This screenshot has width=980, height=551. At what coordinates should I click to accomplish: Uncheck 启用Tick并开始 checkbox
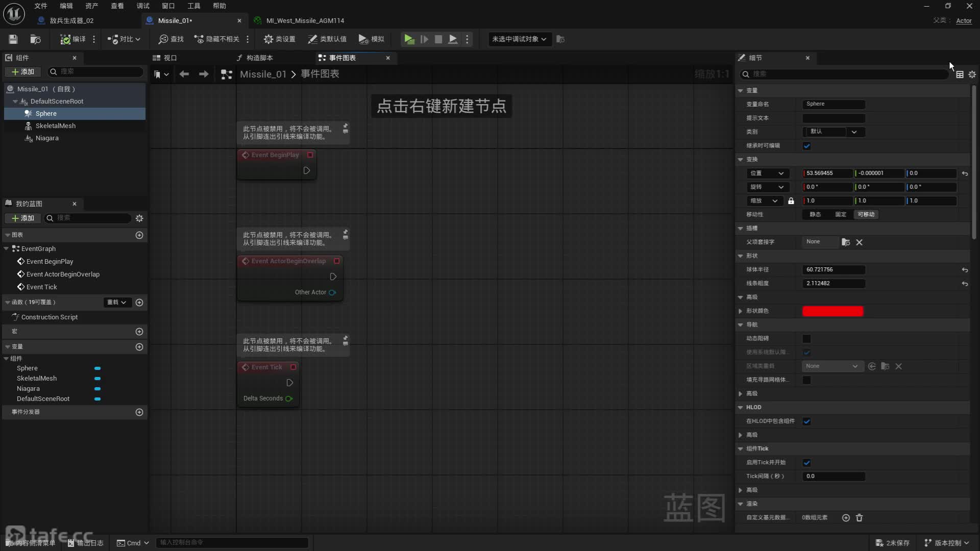[807, 463]
